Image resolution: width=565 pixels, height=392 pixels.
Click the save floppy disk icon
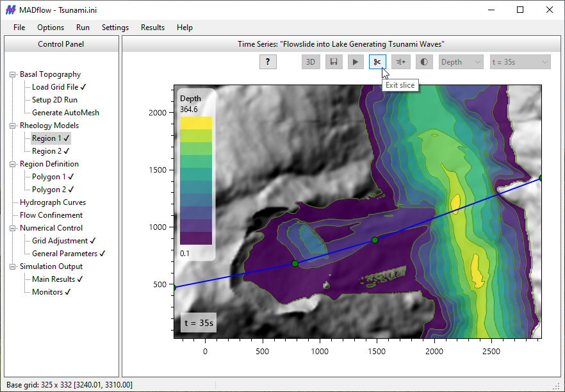pyautogui.click(x=333, y=62)
